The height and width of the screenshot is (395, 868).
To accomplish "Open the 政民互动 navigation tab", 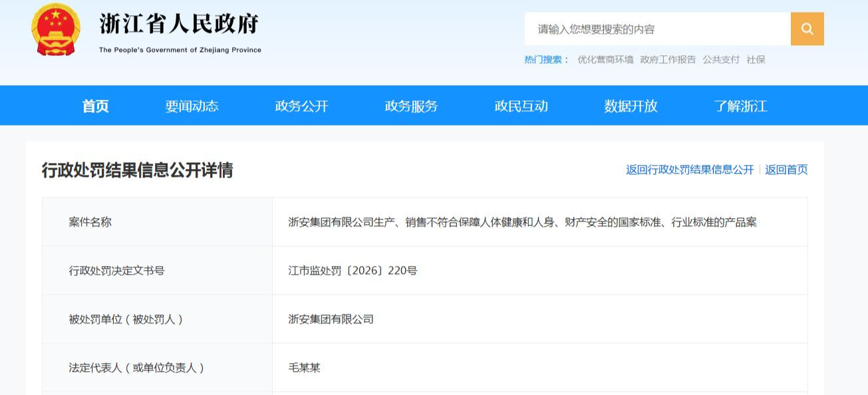I will 521,106.
